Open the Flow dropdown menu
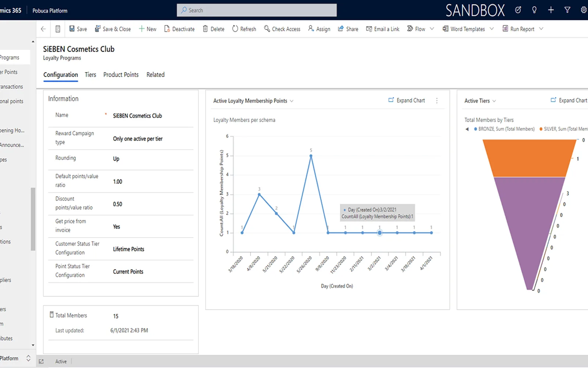Screen dimensions: 588x368 click(x=432, y=29)
